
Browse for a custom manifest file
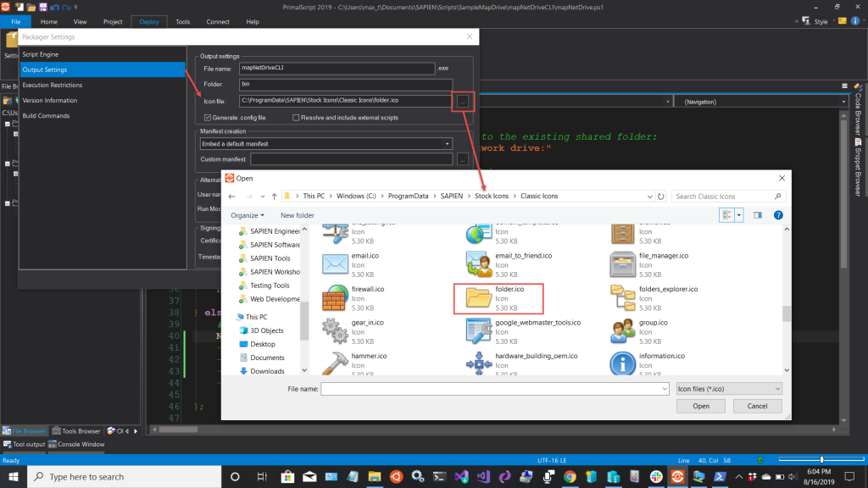point(463,159)
